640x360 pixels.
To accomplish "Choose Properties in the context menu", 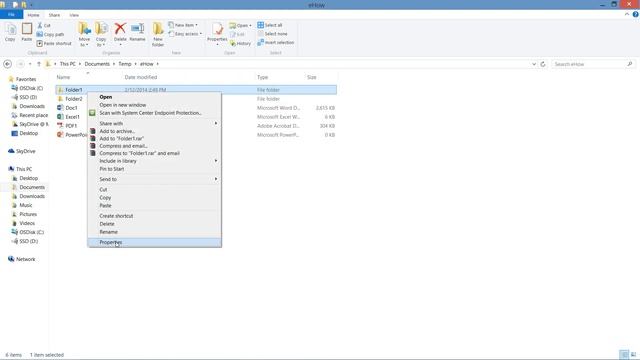I will [x=154, y=242].
